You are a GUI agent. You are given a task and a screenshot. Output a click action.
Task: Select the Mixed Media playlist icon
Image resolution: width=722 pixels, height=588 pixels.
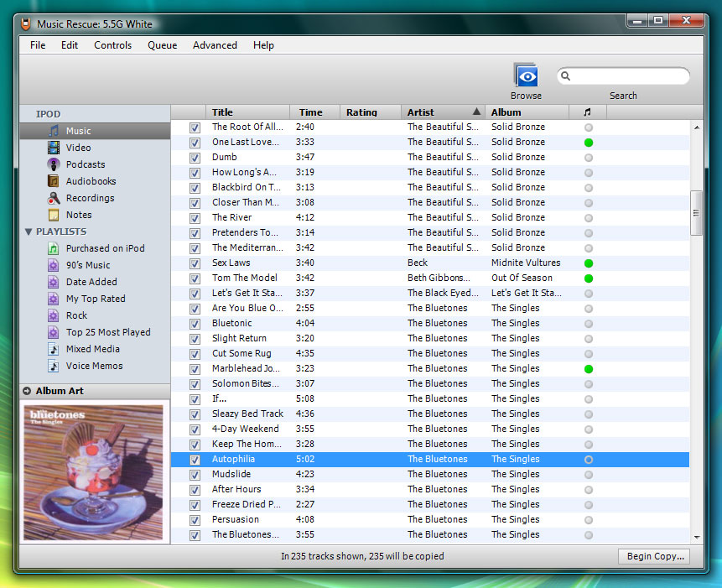pyautogui.click(x=54, y=349)
